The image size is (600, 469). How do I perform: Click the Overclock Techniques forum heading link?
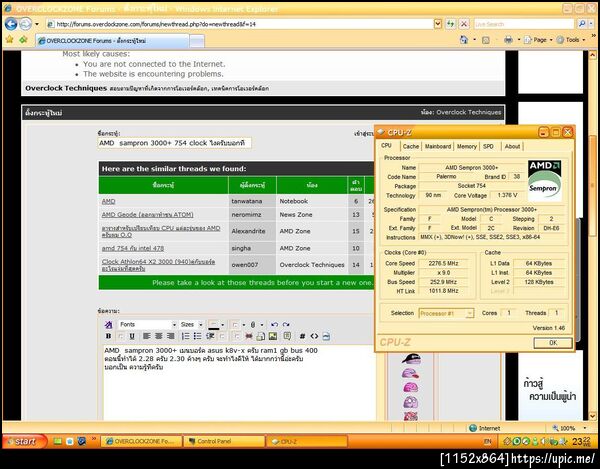[x=66, y=88]
